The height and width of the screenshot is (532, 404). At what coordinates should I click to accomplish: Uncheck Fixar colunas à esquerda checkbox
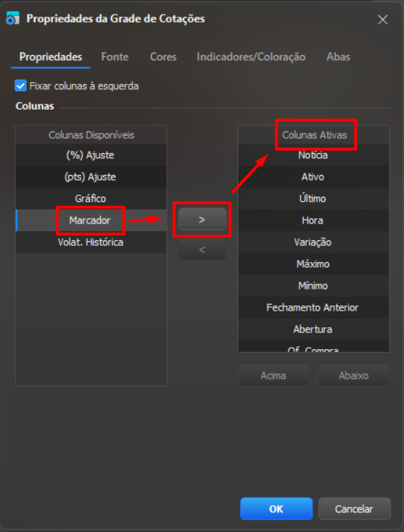(x=21, y=86)
